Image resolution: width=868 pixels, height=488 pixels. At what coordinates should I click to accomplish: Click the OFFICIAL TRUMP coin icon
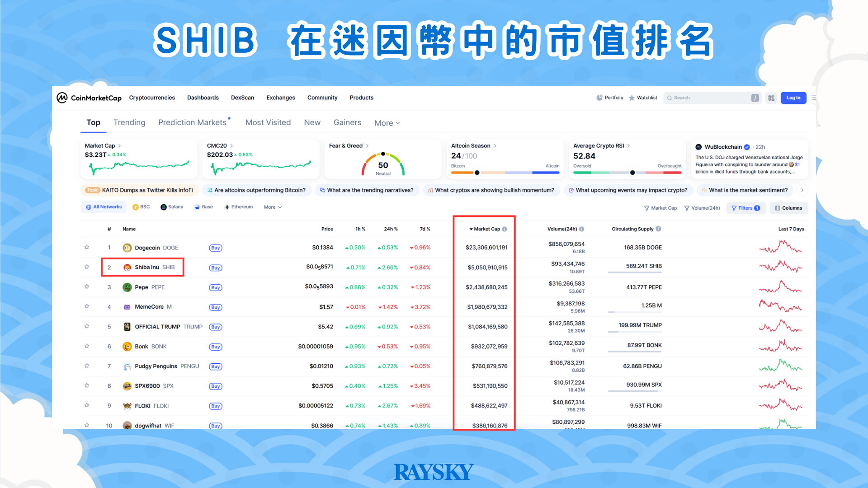[127, 327]
